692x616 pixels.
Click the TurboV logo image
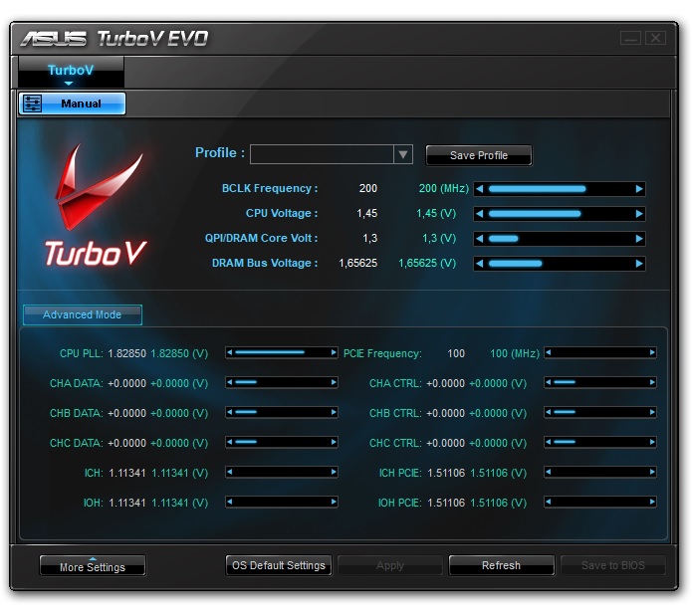click(x=96, y=206)
